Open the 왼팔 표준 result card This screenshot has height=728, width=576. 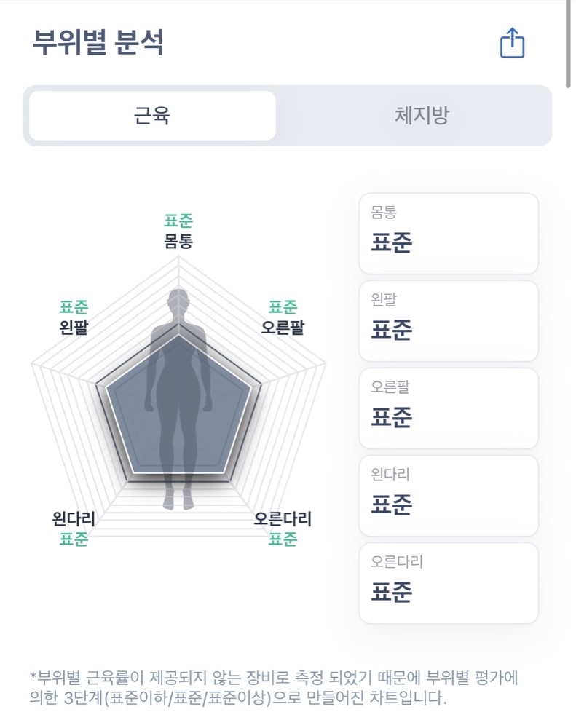point(449,321)
